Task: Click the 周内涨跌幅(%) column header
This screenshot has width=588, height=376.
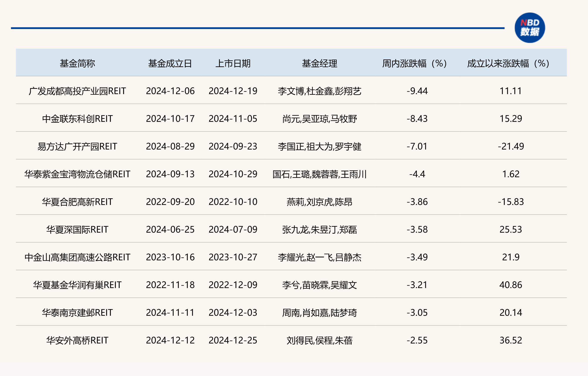Action: (414, 64)
